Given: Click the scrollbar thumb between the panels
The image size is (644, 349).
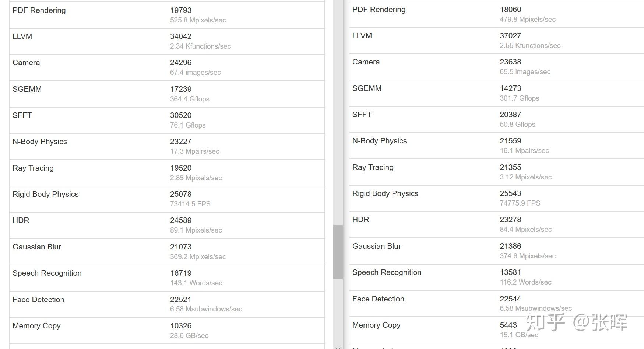Looking at the screenshot, I should [x=338, y=252].
